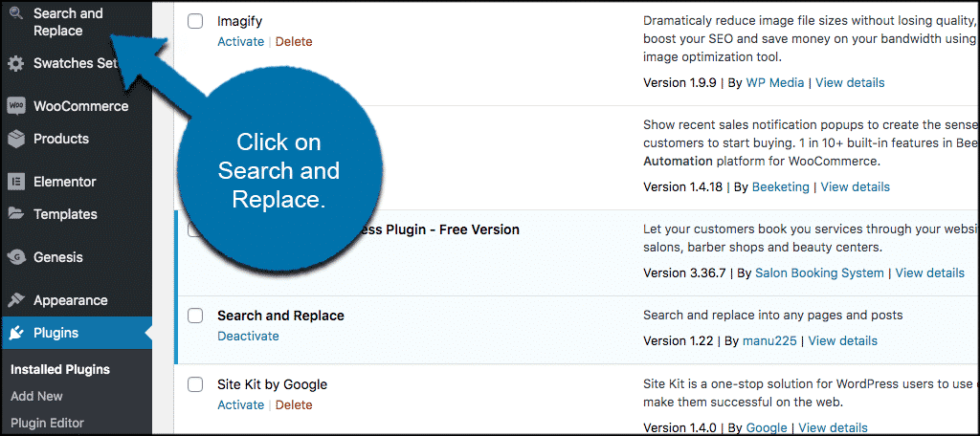Check the Imagify plugin checkbox
The image size is (980, 436).
(195, 21)
